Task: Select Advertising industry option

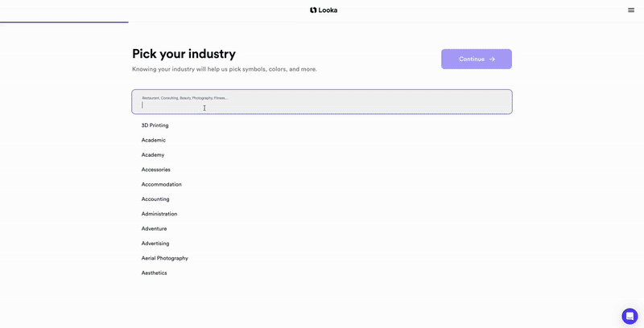Action: (x=155, y=244)
